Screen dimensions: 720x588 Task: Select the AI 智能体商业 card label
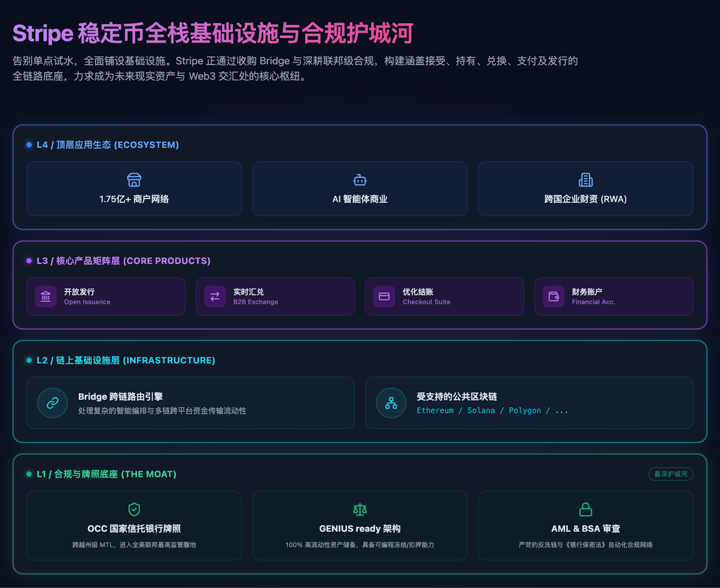click(x=360, y=199)
